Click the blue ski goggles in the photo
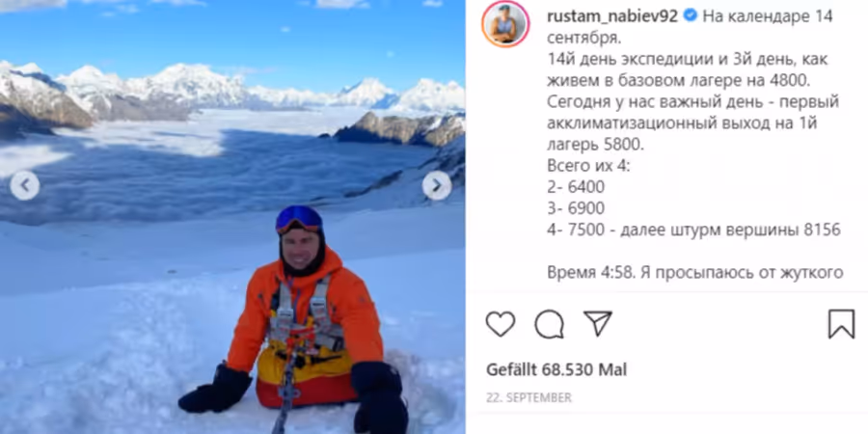Viewport: 868px width, 434px height. coord(300,219)
